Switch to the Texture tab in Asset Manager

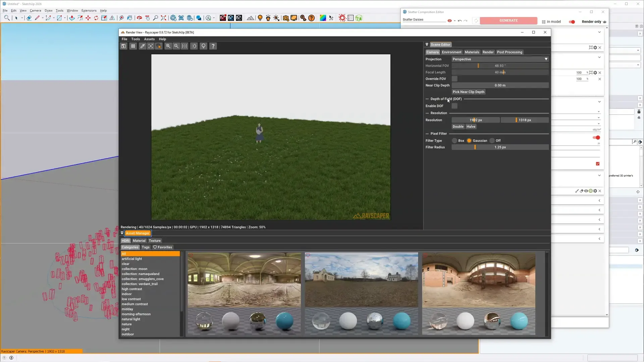(155, 241)
